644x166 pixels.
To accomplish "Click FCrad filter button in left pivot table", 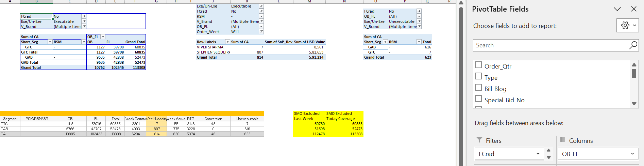I will tap(84, 16).
